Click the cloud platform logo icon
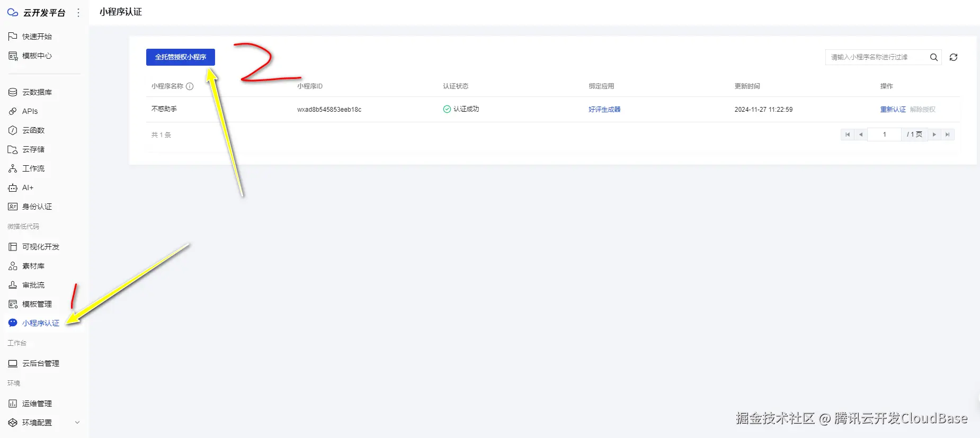Screen dimensions: 980x438 click(x=13, y=12)
